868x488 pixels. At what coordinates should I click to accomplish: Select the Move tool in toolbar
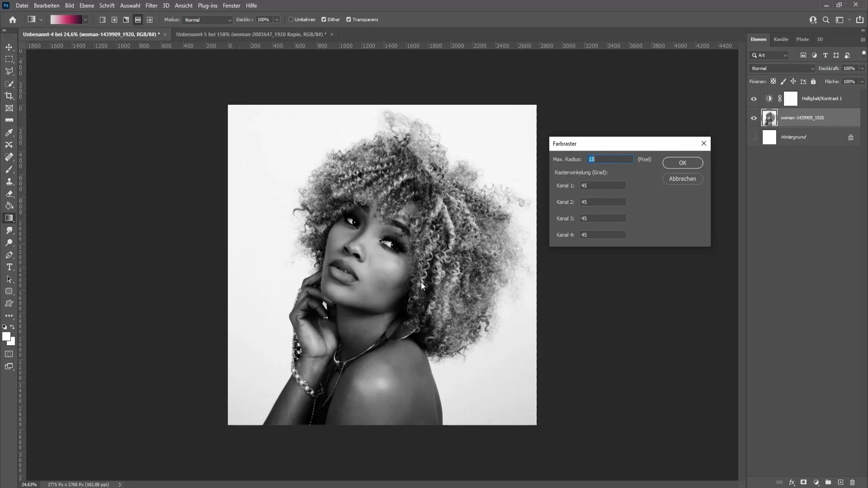[9, 47]
